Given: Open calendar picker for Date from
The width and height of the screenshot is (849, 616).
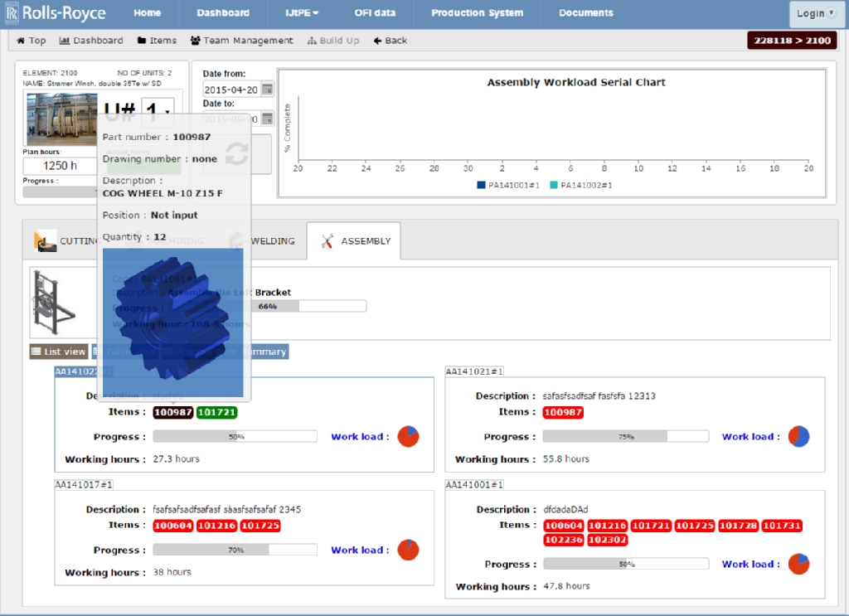Looking at the screenshot, I should (x=268, y=90).
